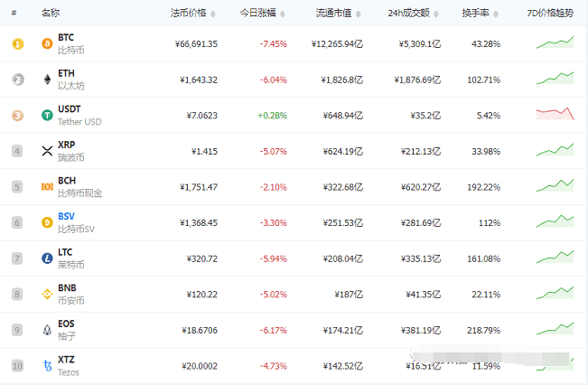Image resolution: width=588 pixels, height=385 pixels.
Task: Click the 名称 column header
Action: click(x=51, y=14)
